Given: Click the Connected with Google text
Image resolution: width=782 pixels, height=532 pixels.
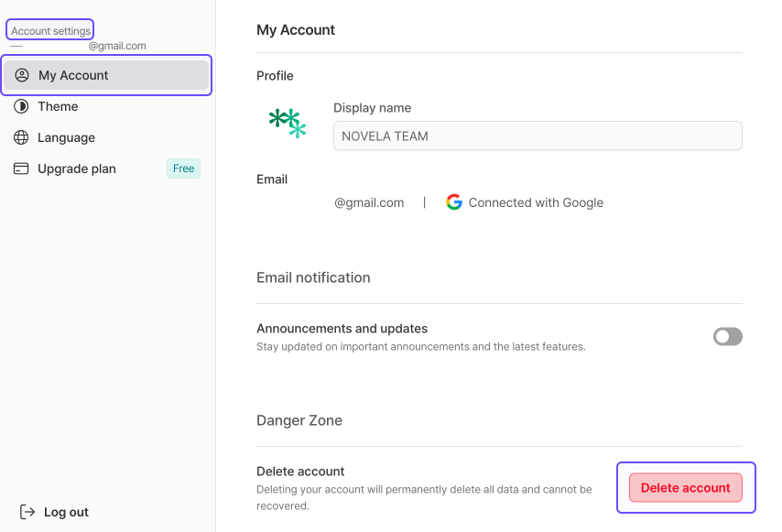Looking at the screenshot, I should (536, 202).
